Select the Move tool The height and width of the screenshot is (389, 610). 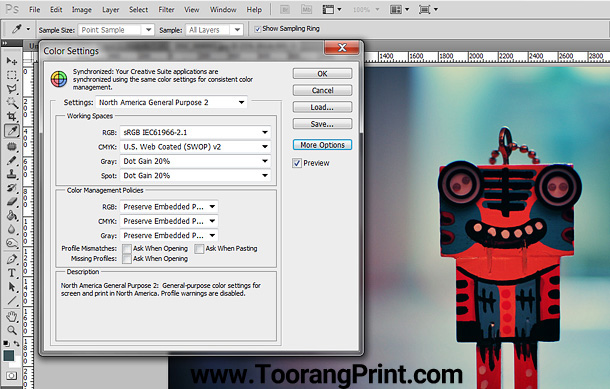(12, 61)
